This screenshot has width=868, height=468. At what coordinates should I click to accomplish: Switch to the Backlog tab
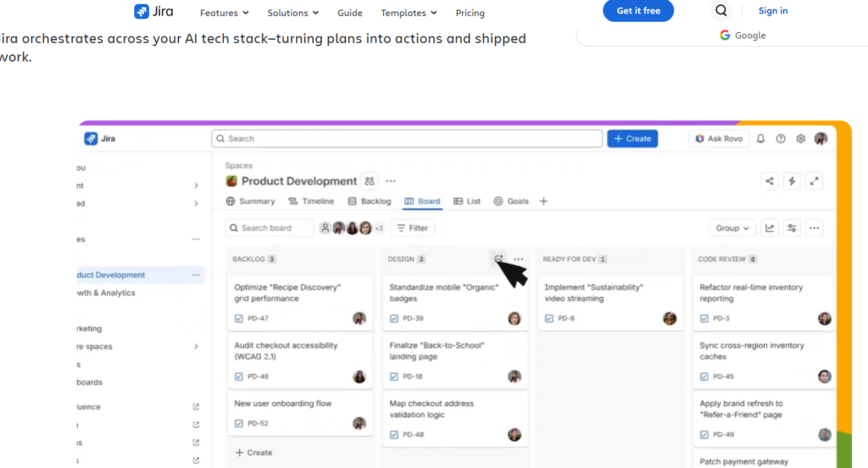[370, 201]
